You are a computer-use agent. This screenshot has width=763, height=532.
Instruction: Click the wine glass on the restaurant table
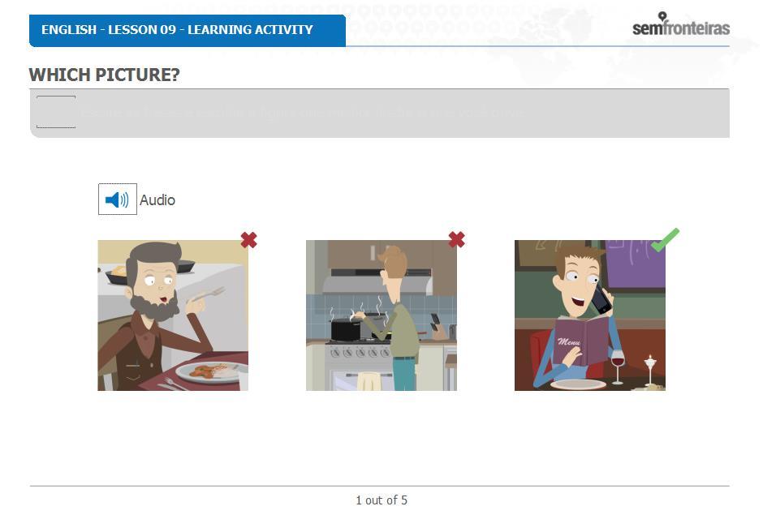pos(617,366)
